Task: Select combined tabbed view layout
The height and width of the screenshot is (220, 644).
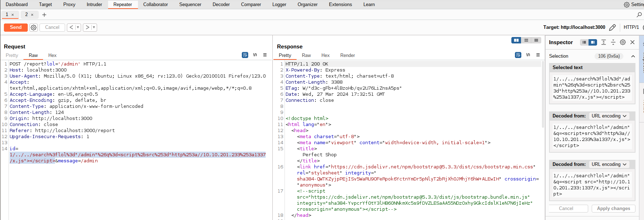Action: tap(536, 40)
